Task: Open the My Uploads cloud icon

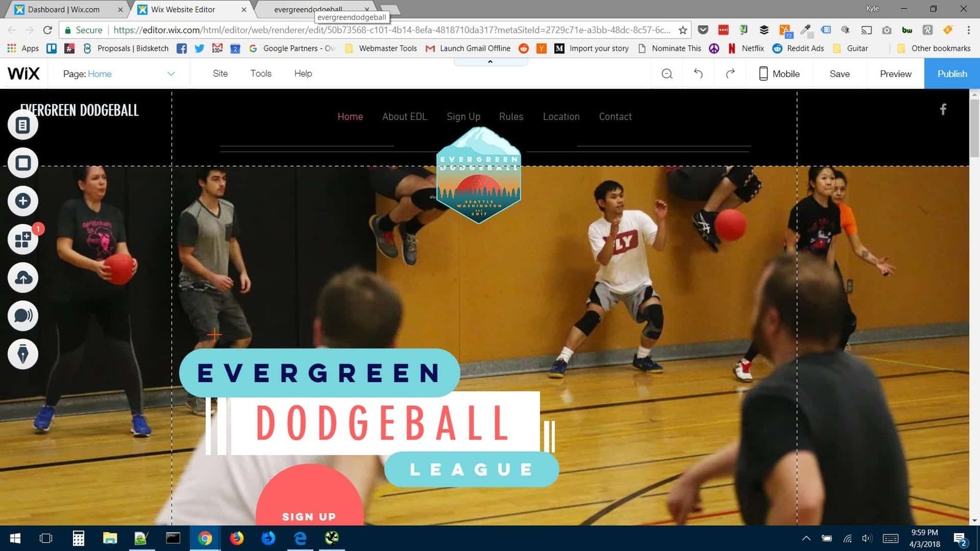Action: point(23,278)
